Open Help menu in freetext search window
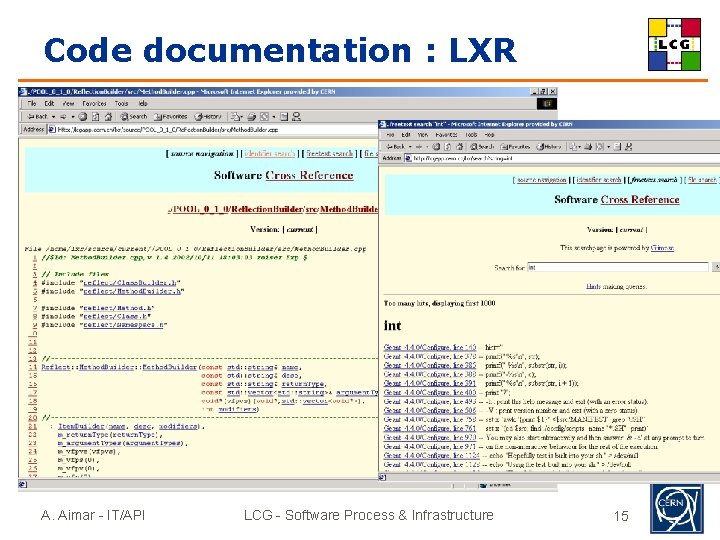 coord(489,135)
